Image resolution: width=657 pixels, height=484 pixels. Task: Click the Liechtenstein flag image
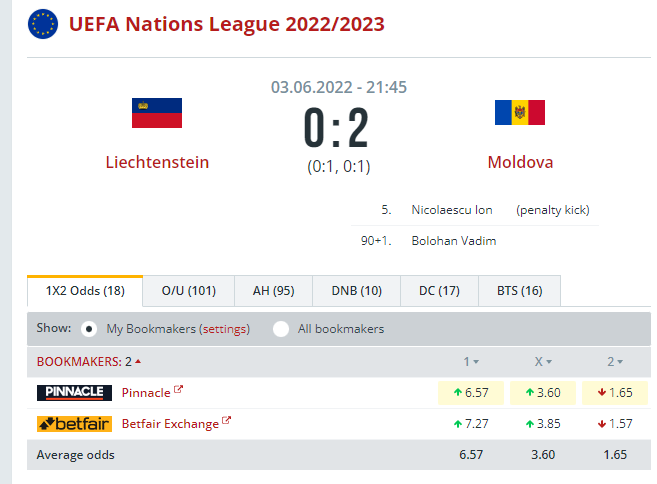157,113
